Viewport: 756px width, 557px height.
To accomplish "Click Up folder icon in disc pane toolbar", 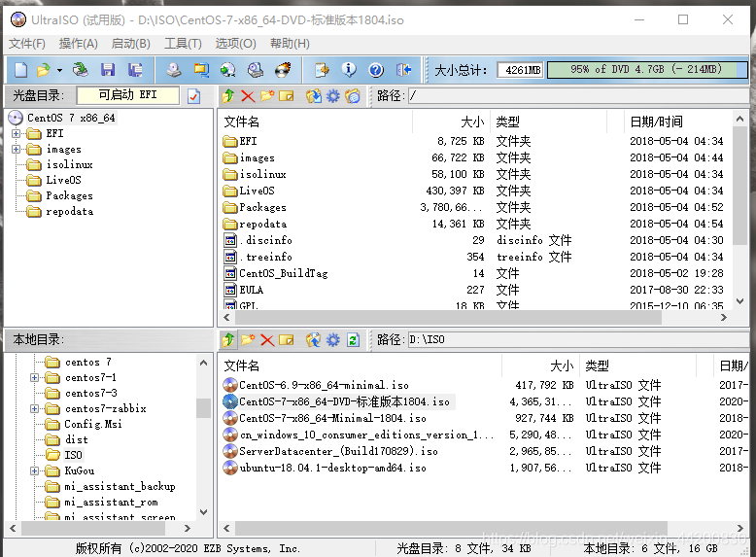I will [228, 96].
